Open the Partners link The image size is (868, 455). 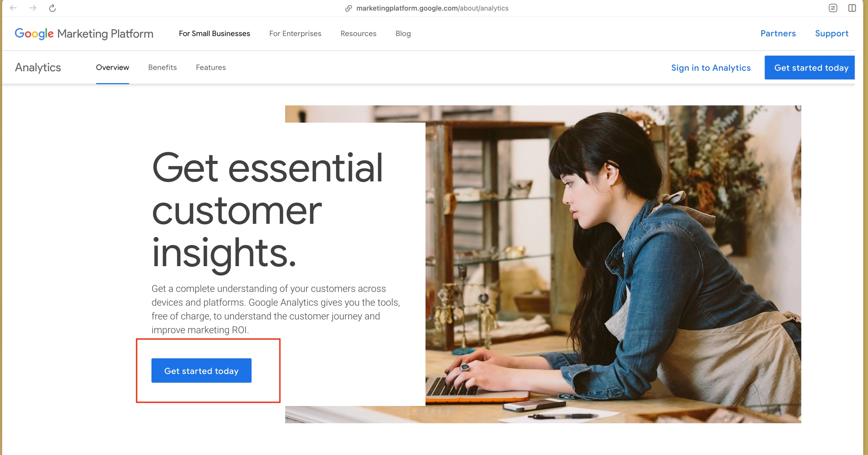coord(778,34)
